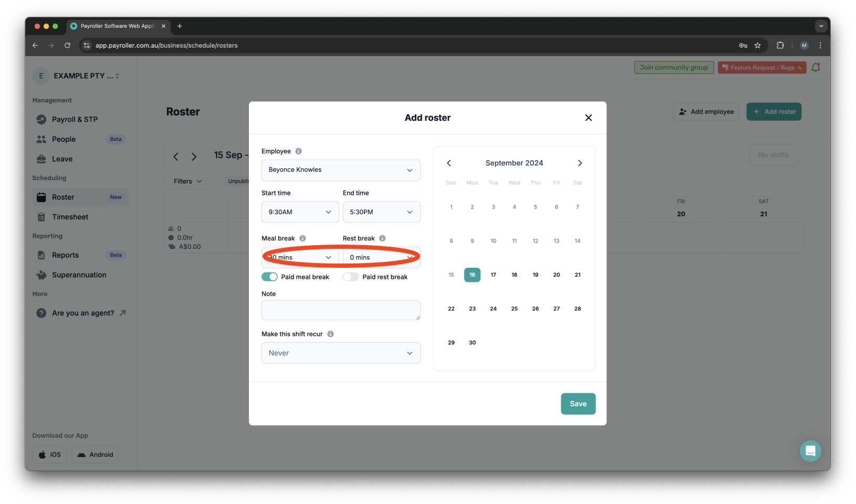Save the new roster
The image size is (856, 504).
pyautogui.click(x=578, y=404)
